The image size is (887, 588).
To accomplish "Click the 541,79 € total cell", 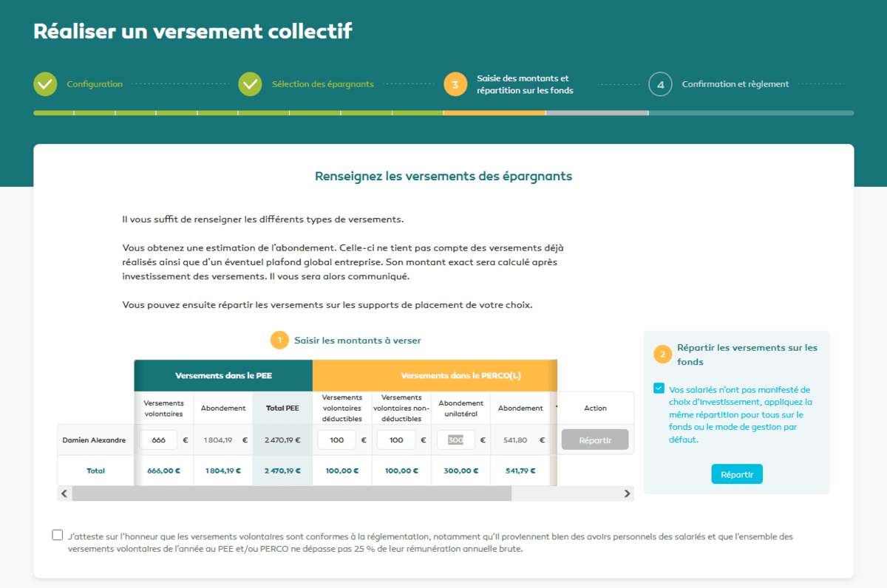I will tap(520, 471).
